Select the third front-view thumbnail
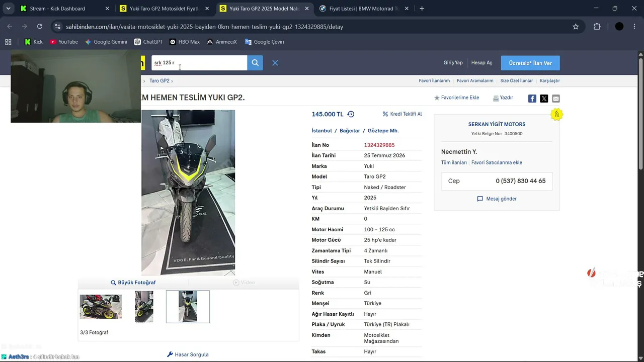Screen dimensions: 644x362 (188, 307)
